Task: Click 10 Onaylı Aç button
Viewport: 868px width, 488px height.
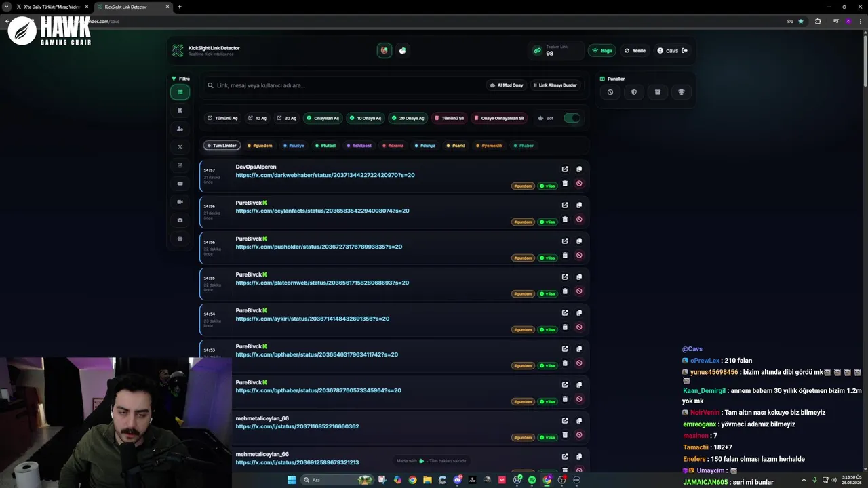Action: click(x=366, y=118)
